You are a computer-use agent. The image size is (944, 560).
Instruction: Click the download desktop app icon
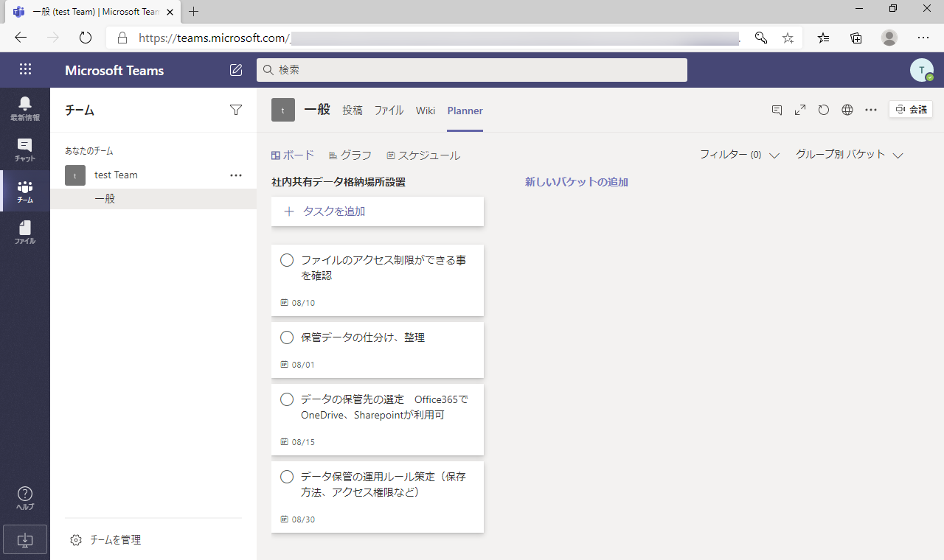tap(25, 539)
